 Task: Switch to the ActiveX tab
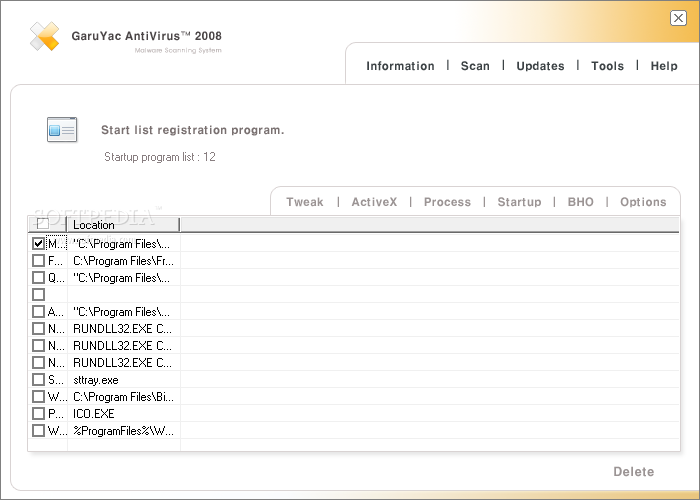[374, 202]
